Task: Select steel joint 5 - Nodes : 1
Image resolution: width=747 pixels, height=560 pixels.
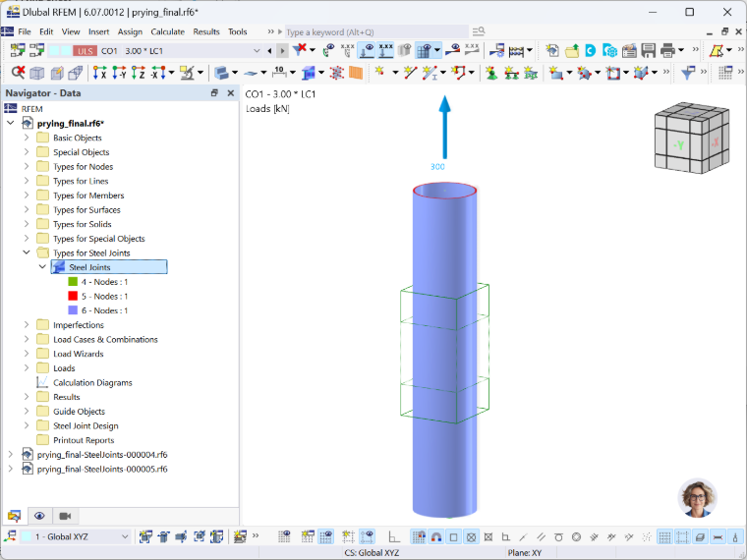Action: tap(104, 296)
